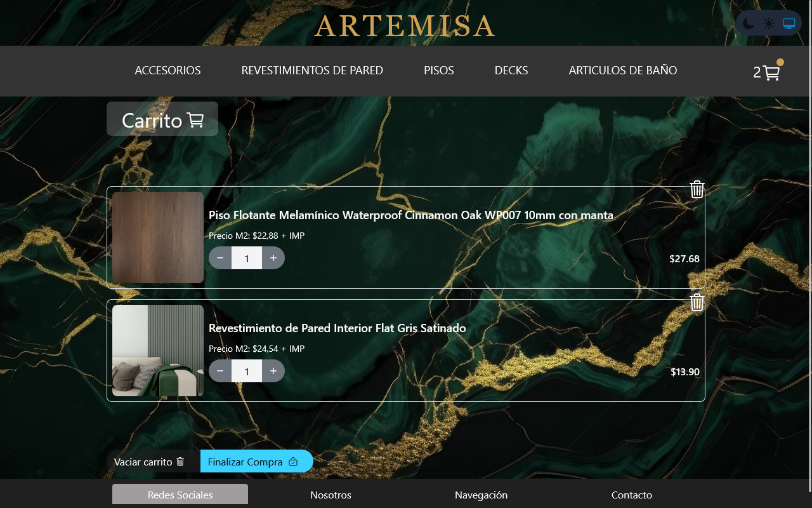Viewport: 812px width, 508px height.
Task: Delete Revestimiento de Pared item trash icon
Action: click(697, 302)
